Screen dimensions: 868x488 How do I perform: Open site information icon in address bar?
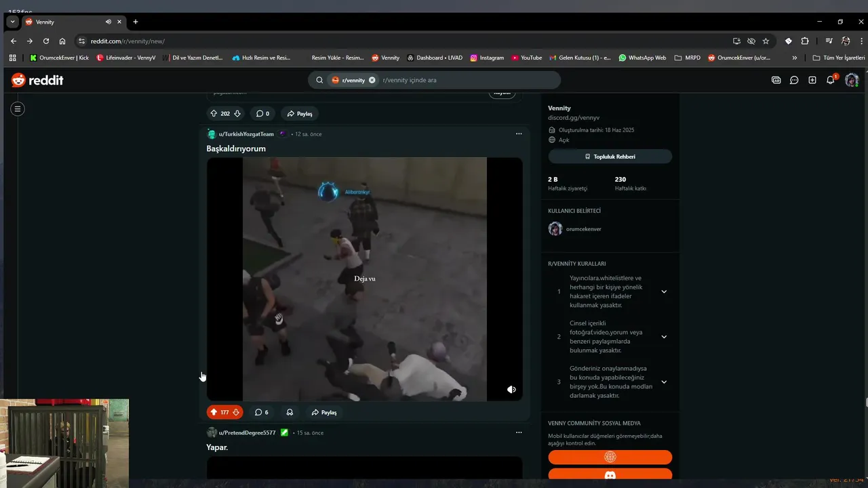(x=82, y=41)
